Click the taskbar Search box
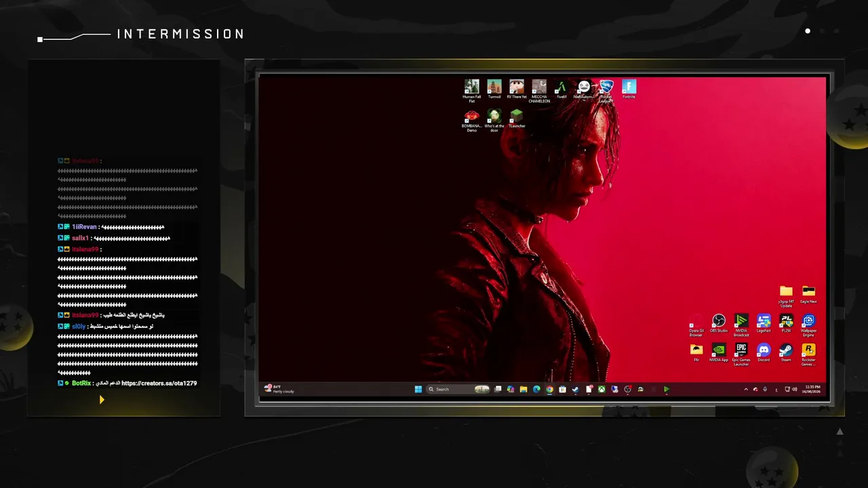Image resolution: width=868 pixels, height=488 pixels. (x=458, y=389)
